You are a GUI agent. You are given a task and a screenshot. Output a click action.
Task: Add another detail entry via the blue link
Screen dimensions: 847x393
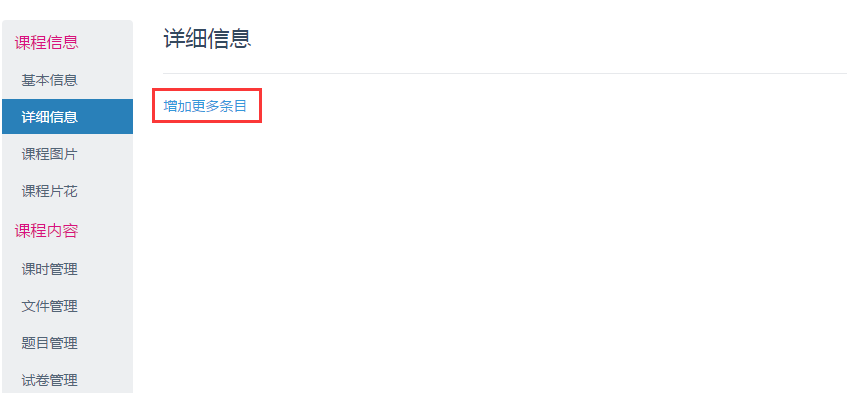(205, 106)
